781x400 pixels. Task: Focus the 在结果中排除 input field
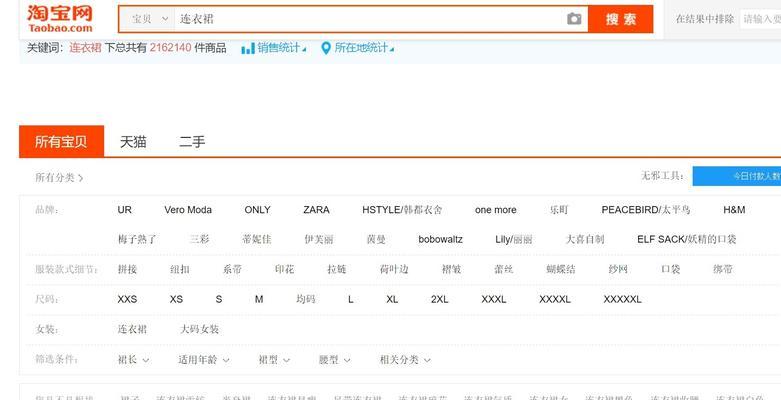click(x=761, y=19)
